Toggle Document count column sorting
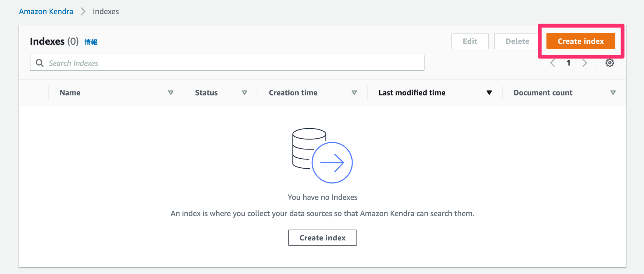644x274 pixels. [x=613, y=92]
